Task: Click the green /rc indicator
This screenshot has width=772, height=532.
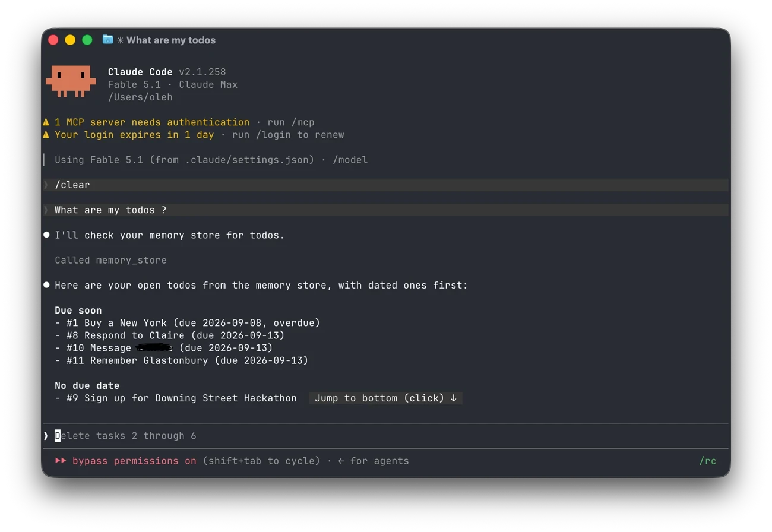Action: pos(707,461)
